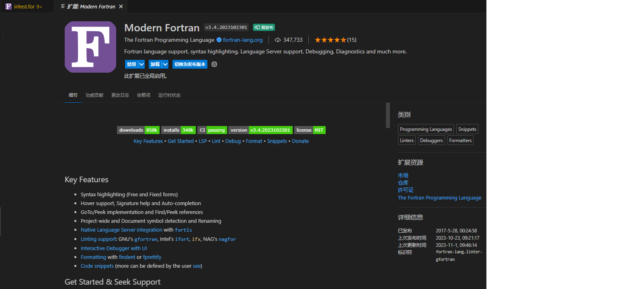Click the Fortran icon in the iritest.for tab
644x289 pixels.
pos(8,6)
